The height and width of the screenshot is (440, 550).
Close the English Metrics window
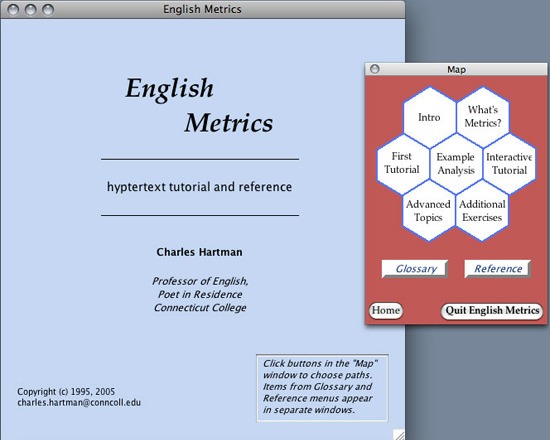tap(13, 9)
